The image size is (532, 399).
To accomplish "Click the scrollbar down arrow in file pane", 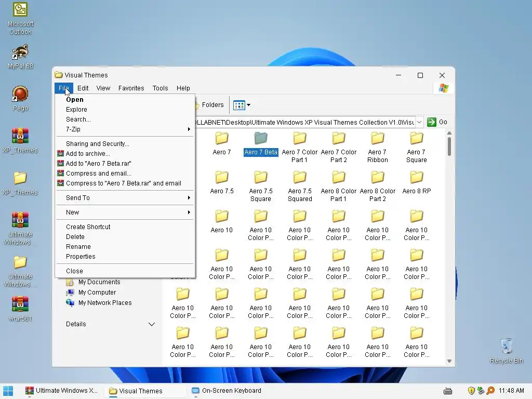I will 449,361.
